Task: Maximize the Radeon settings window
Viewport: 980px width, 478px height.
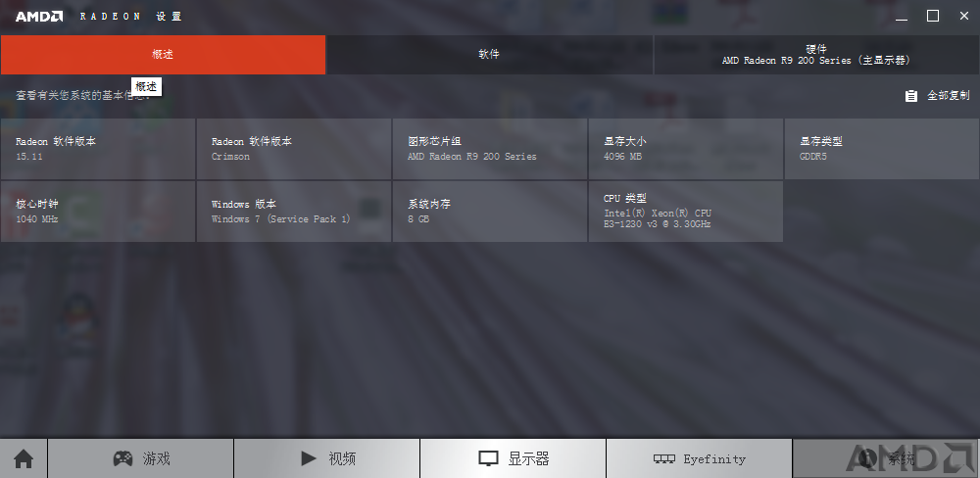Action: pyautogui.click(x=933, y=17)
